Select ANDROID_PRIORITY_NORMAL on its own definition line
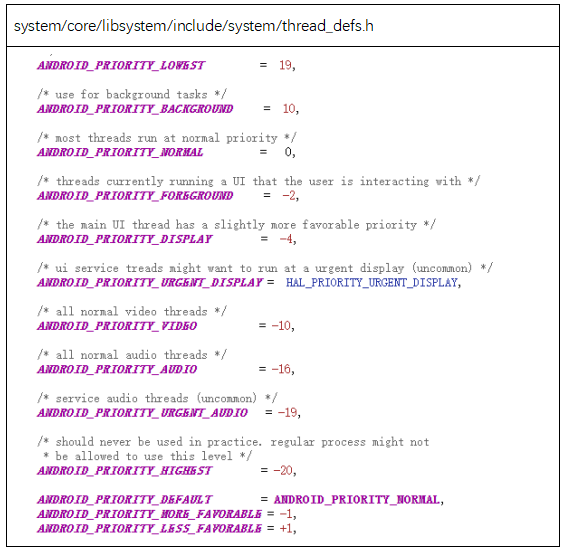The width and height of the screenshot is (565, 552). pos(120,152)
